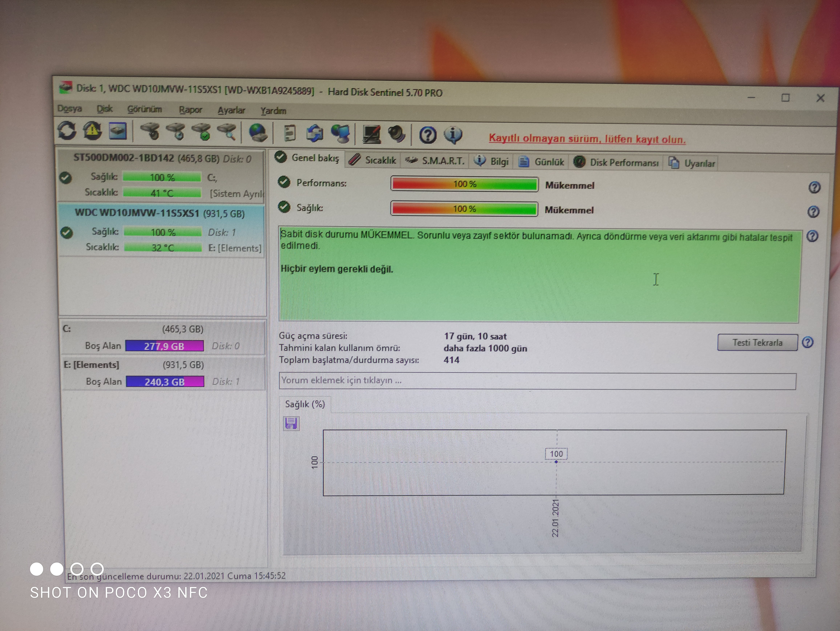Viewport: 840px width, 631px height.
Task: Click the question mark help toolbar icon
Action: click(x=428, y=135)
